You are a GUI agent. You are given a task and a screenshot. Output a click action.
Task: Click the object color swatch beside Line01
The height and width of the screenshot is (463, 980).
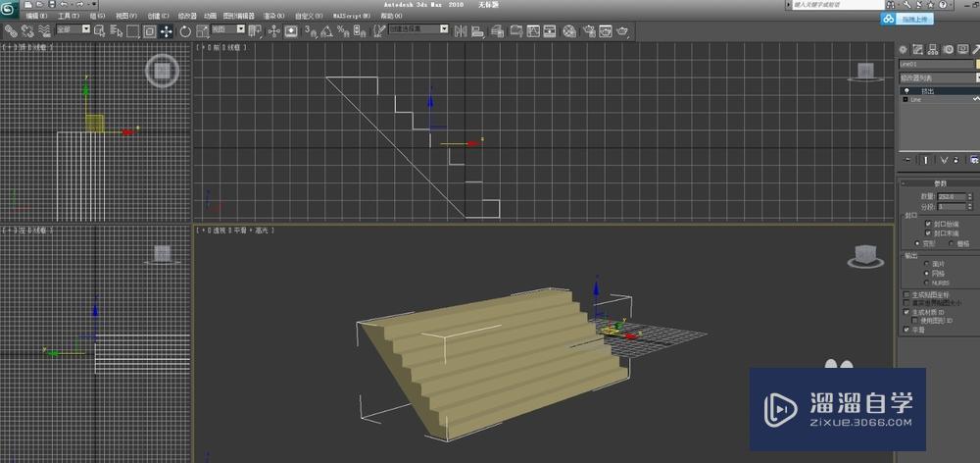tap(977, 64)
